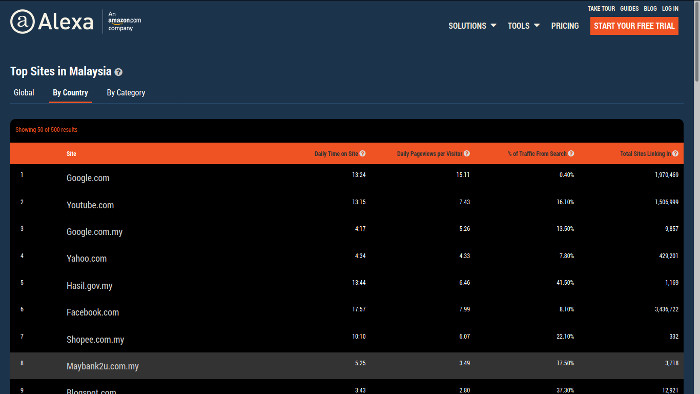Click Daily Pageviews per Visitor help icon

click(467, 153)
